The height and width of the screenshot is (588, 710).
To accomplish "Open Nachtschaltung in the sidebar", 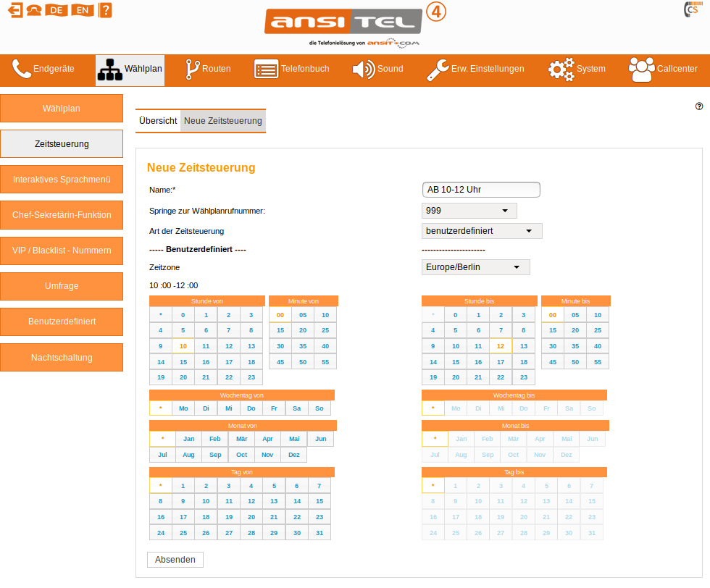I will coord(62,358).
